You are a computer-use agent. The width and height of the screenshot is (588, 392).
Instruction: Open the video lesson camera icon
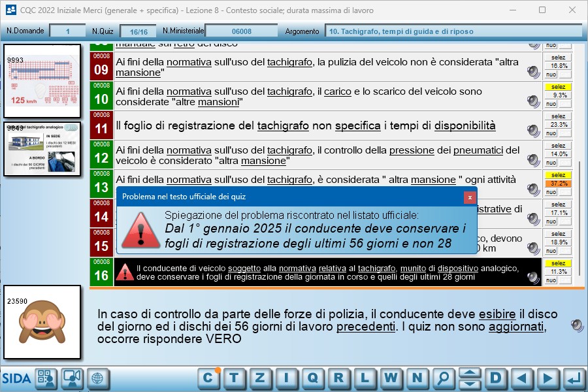[x=72, y=378]
